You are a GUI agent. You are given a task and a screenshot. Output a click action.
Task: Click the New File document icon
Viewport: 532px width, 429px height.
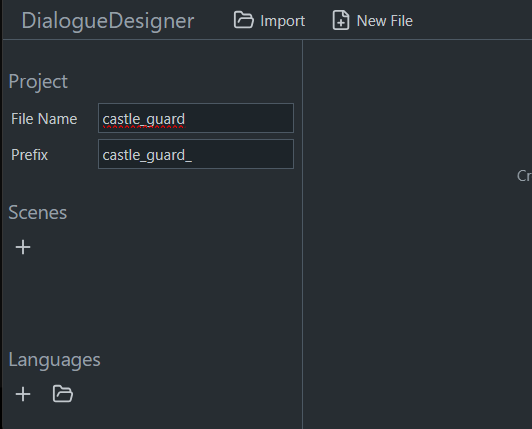(x=341, y=20)
